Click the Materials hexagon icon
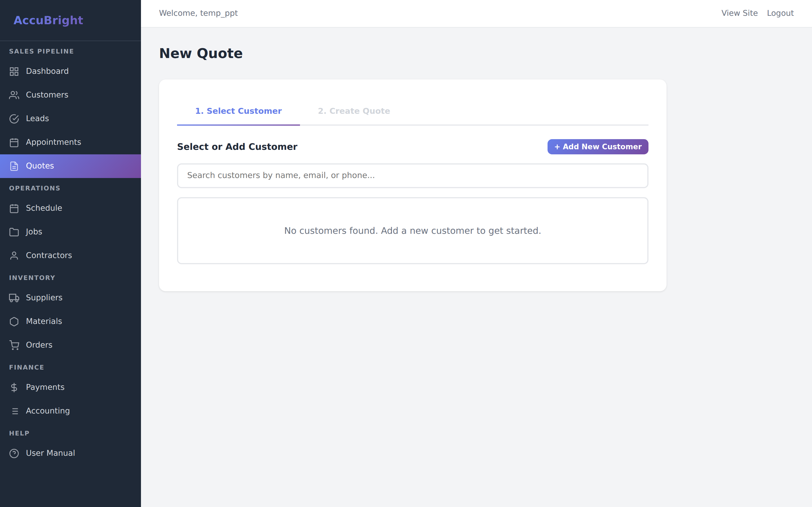812x507 pixels. click(14, 322)
